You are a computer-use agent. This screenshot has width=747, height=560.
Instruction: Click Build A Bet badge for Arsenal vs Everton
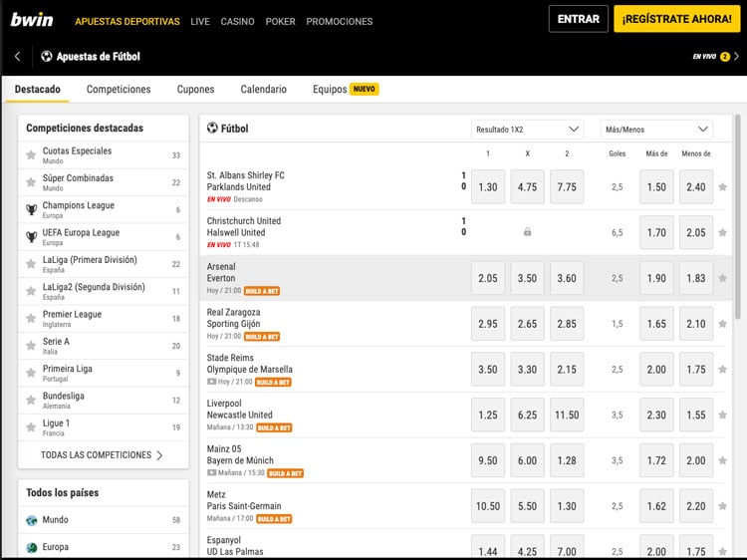click(x=262, y=291)
